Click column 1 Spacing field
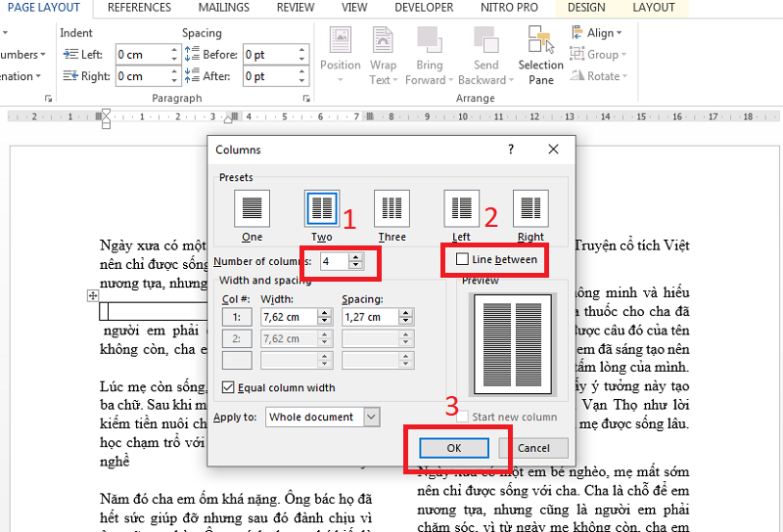The image size is (783, 532). (x=370, y=317)
